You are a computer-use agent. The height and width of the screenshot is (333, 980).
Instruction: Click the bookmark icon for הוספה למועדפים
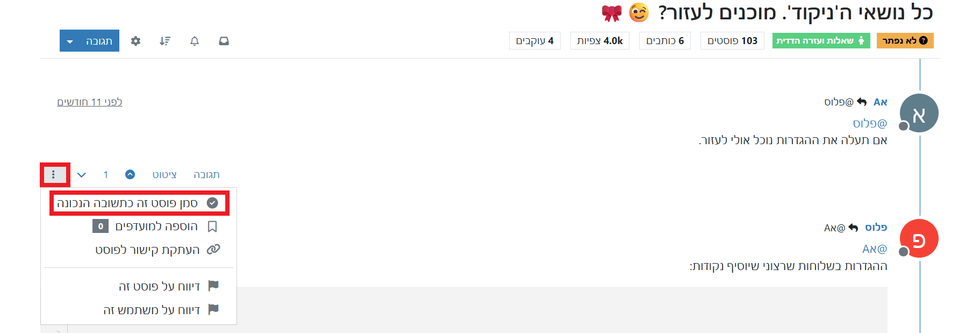coord(212,226)
